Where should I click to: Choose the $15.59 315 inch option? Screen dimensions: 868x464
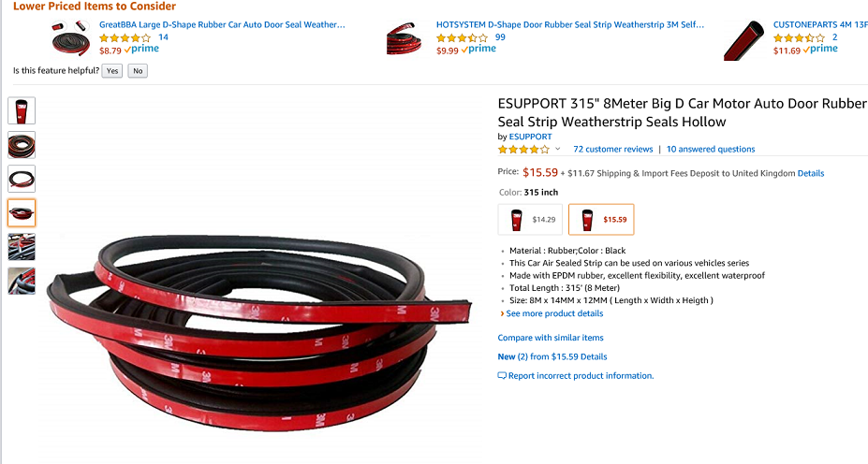601,220
